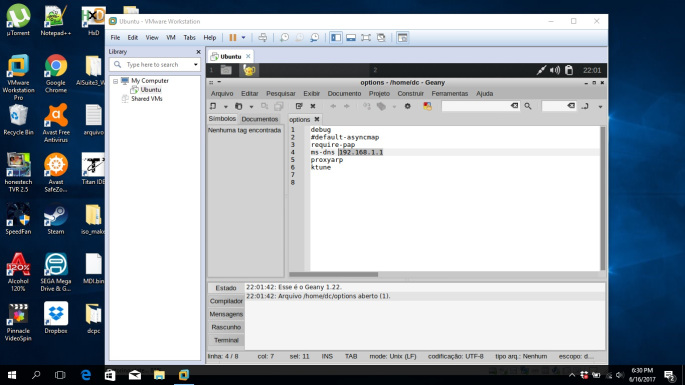Toggle the VMware library sidebar view button
This screenshot has width=685, height=385.
click(336, 38)
